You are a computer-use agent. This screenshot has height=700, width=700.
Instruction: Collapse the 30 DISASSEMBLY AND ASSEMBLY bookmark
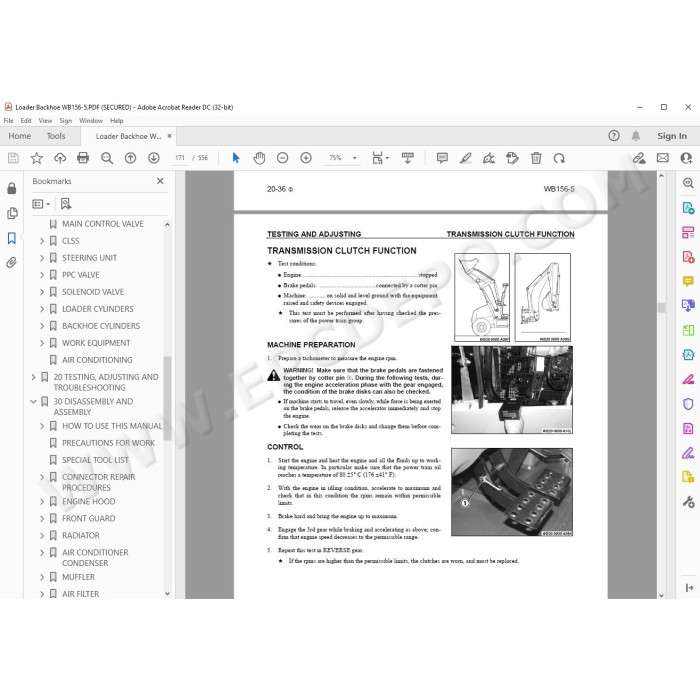33,402
